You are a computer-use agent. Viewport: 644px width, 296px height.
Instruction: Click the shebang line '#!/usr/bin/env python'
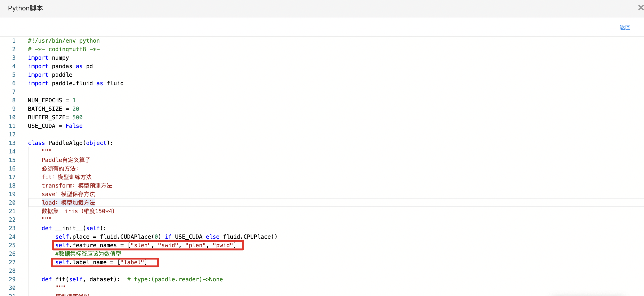coord(64,40)
